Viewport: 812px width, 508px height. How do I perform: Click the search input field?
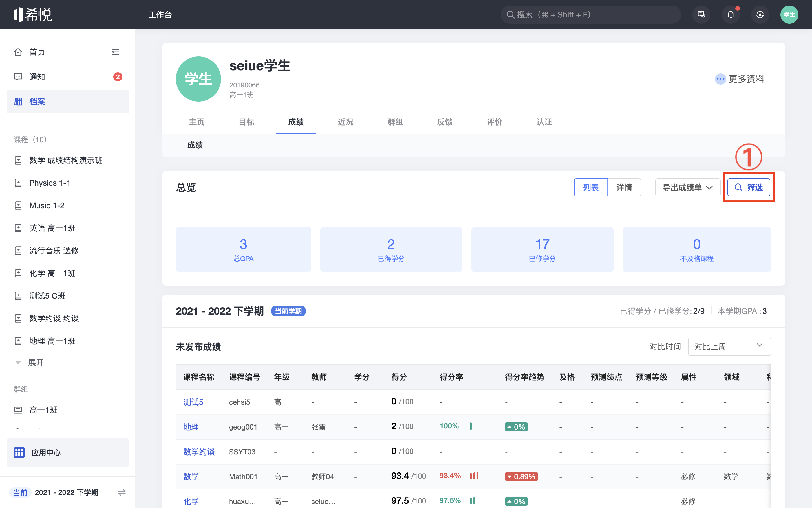pos(591,15)
